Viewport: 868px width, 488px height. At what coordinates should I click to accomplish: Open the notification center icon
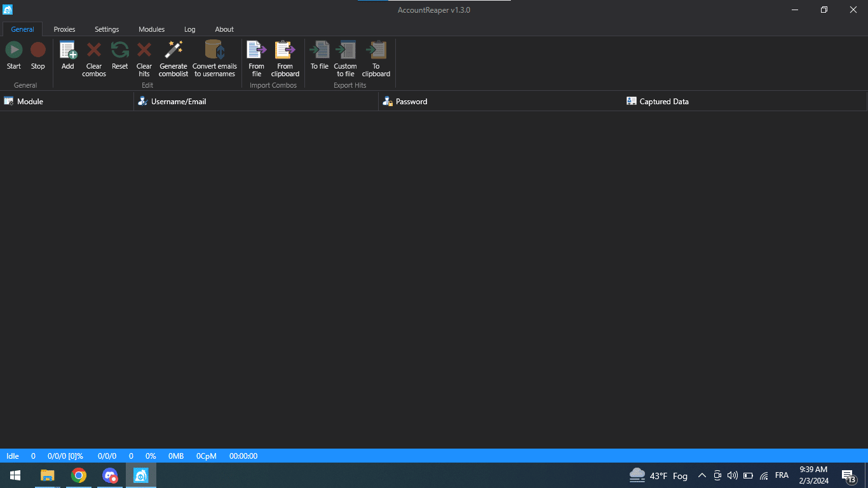pyautogui.click(x=848, y=476)
